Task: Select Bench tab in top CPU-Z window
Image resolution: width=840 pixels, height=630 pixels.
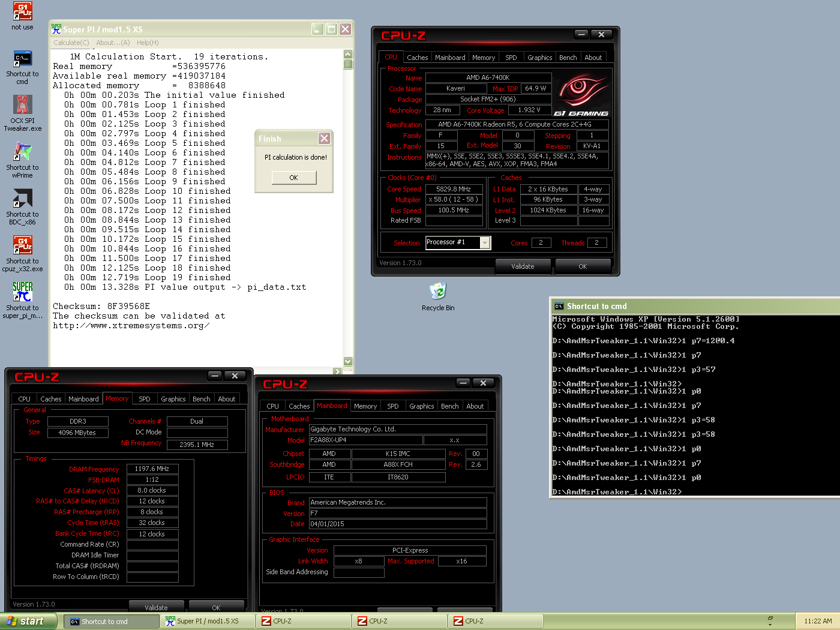Action: click(568, 58)
